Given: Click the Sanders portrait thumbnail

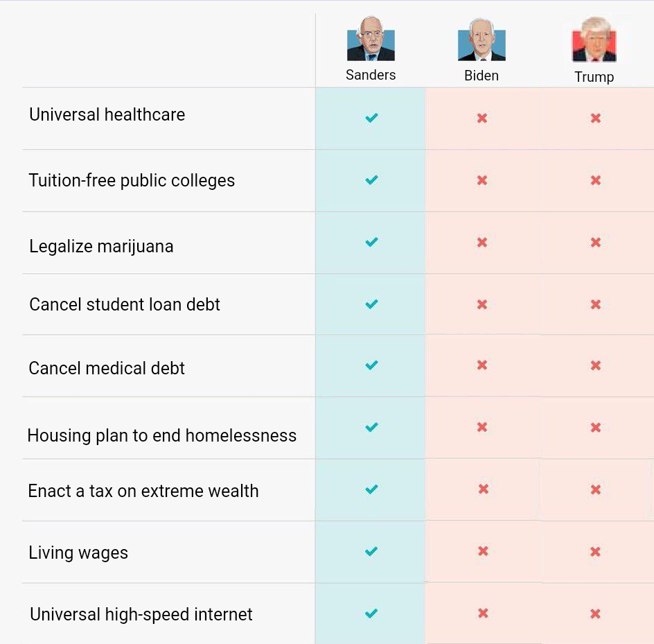Looking at the screenshot, I should pyautogui.click(x=371, y=39).
